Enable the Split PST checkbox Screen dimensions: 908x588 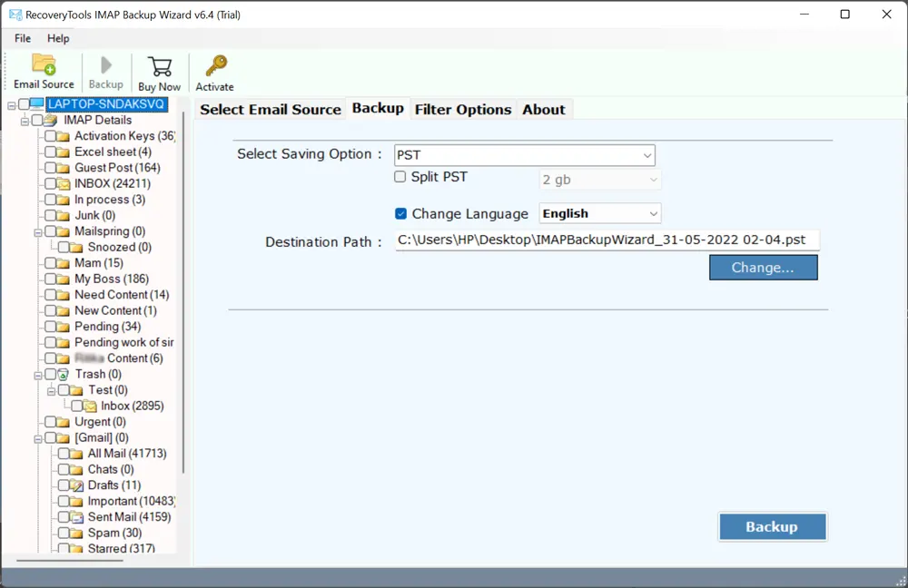400,177
